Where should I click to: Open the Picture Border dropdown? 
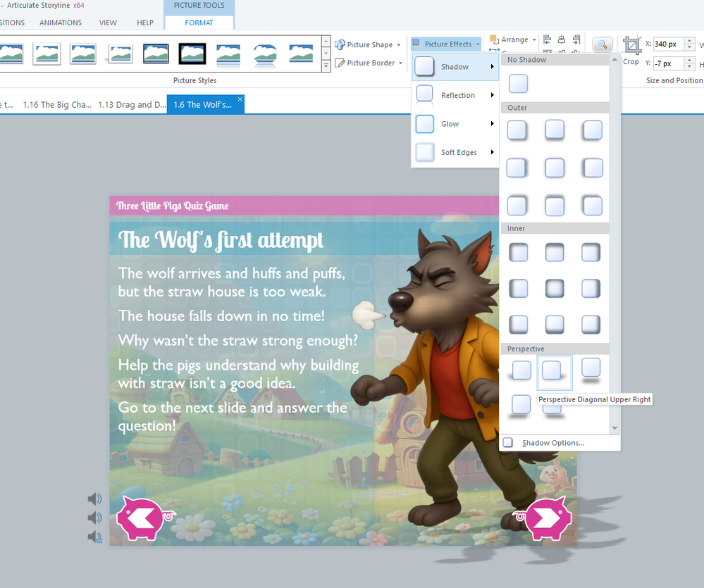(369, 63)
